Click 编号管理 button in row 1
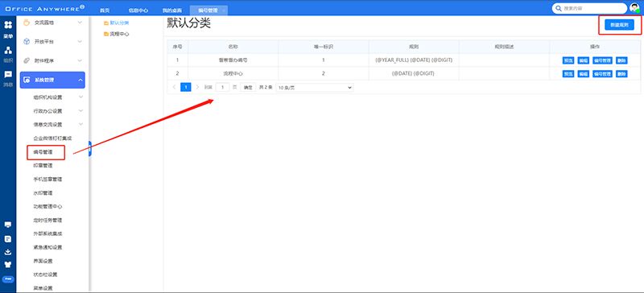This screenshot has width=644, height=293. tap(602, 60)
